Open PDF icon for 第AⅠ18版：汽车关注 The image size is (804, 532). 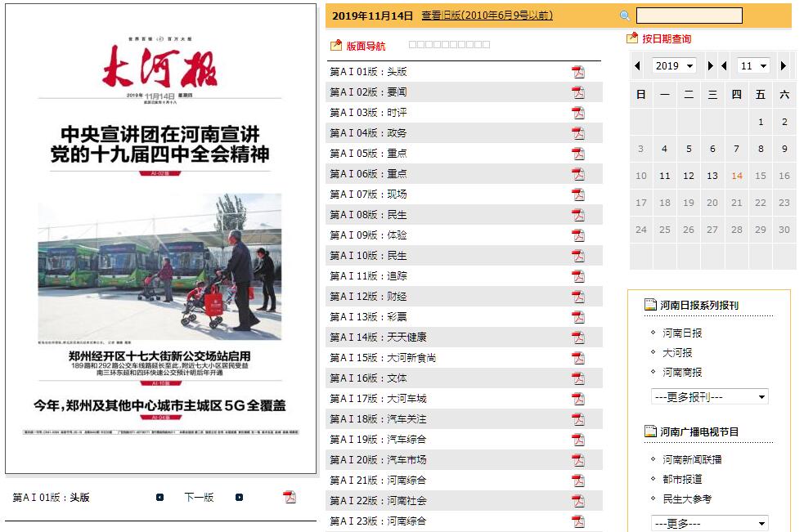[578, 419]
